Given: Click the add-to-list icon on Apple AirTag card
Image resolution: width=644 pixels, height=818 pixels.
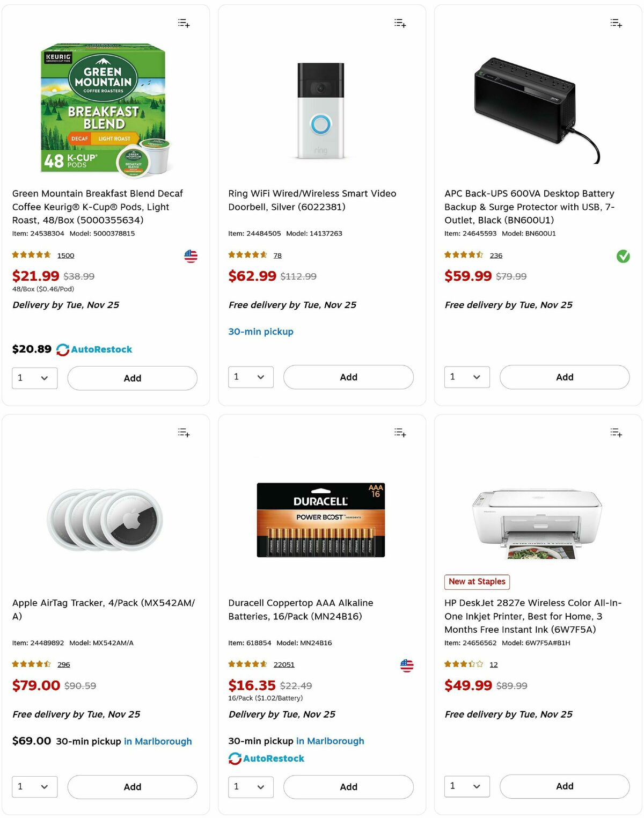Looking at the screenshot, I should coord(182,433).
